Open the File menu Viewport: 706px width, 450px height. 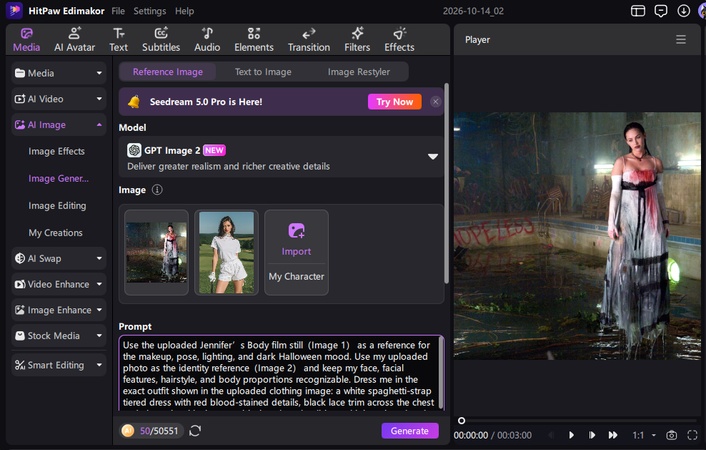pyautogui.click(x=118, y=11)
